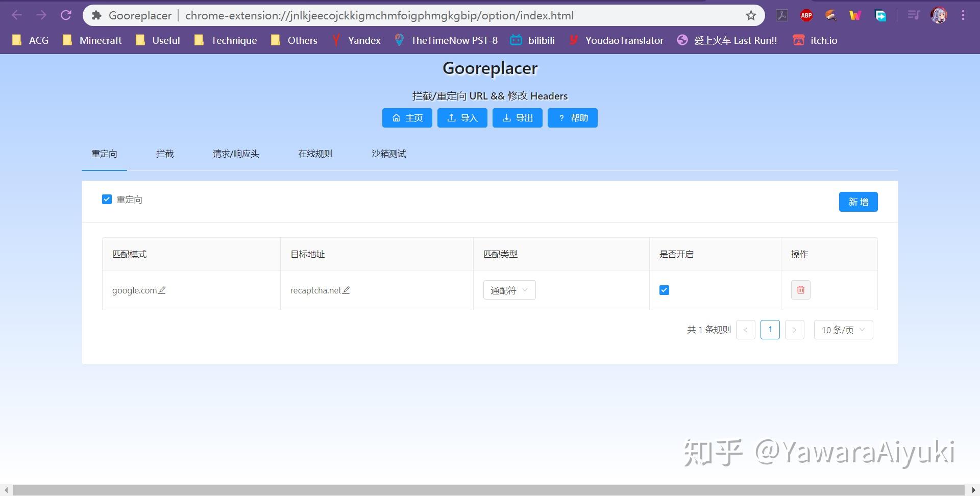This screenshot has height=496, width=980.
Task: Open the itch.io bookmark
Action: [x=815, y=40]
